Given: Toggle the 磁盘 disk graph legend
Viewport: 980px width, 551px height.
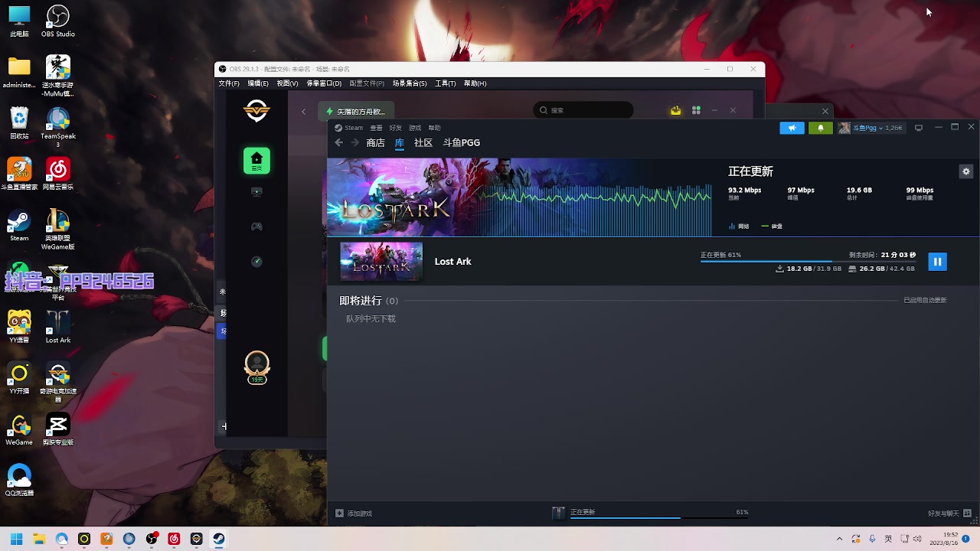Looking at the screenshot, I should [x=772, y=227].
